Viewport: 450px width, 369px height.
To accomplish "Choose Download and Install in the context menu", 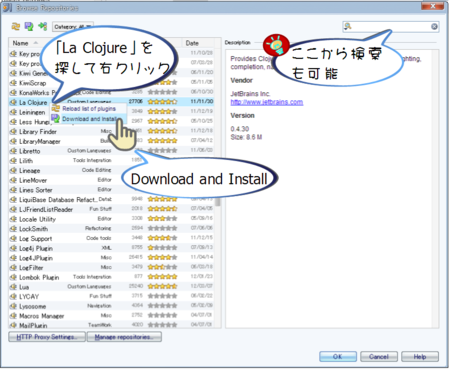I will coord(89,119).
